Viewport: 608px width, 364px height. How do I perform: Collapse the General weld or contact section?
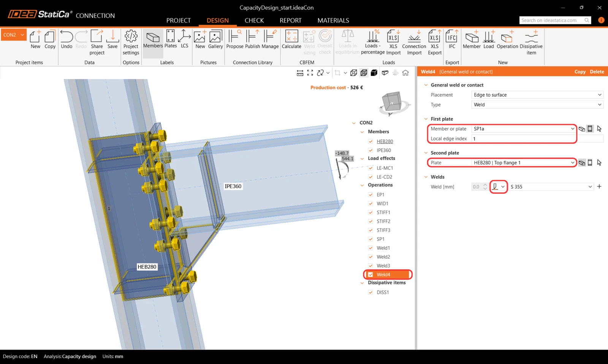point(426,85)
